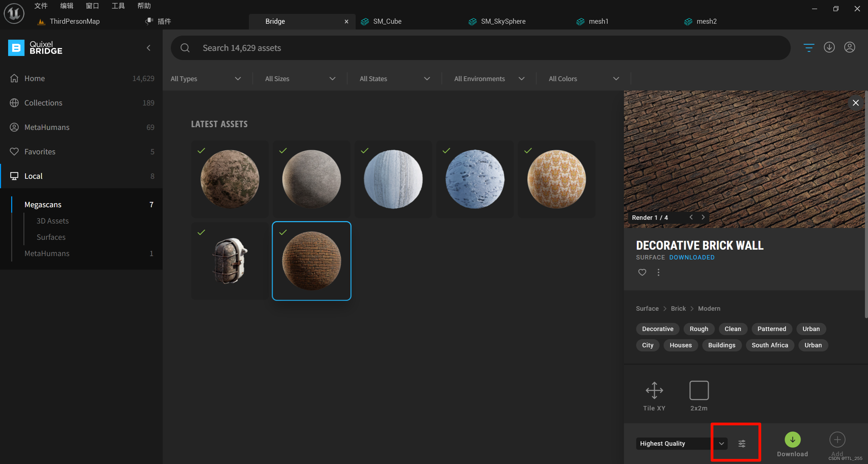This screenshot has height=464, width=868.
Task: Close the asset details panel
Action: (x=855, y=102)
